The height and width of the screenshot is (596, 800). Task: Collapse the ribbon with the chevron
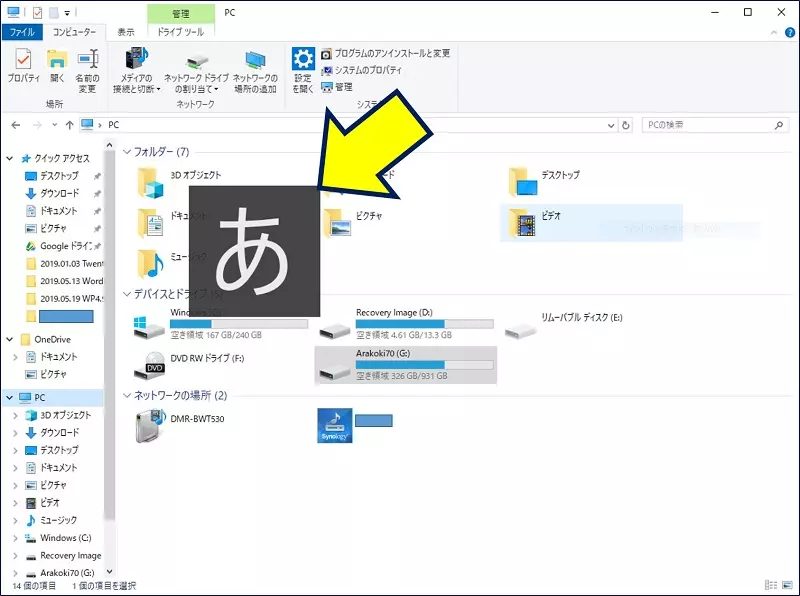(x=774, y=33)
